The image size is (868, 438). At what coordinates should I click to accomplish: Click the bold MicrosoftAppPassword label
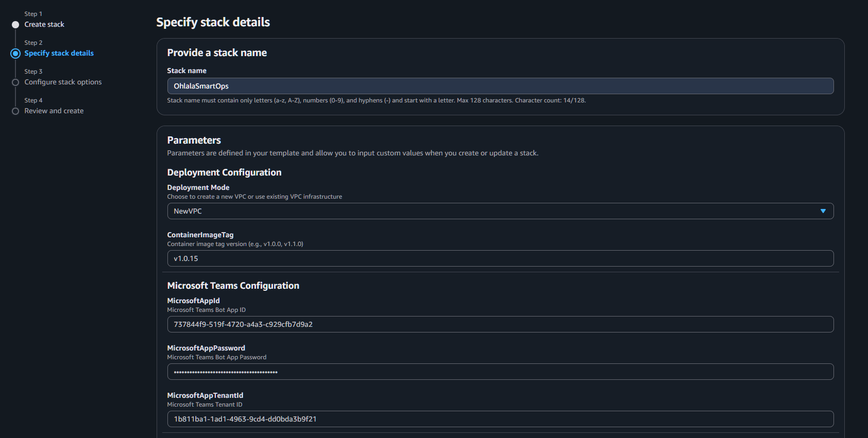(x=206, y=348)
